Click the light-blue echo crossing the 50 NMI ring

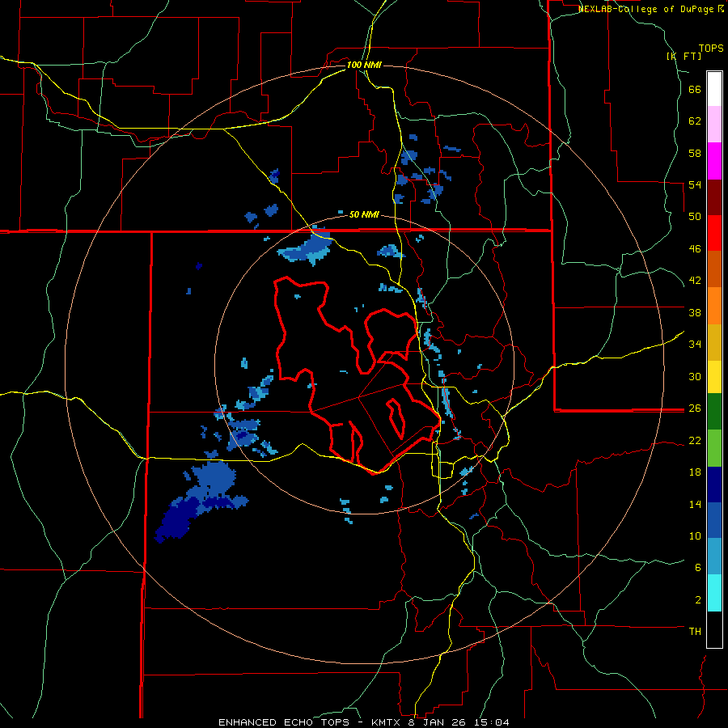tap(307, 248)
